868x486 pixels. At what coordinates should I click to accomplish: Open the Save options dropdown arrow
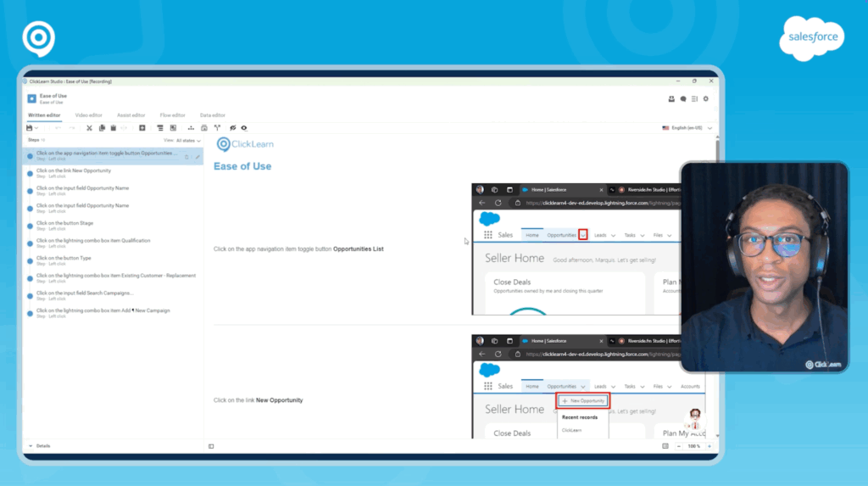click(36, 128)
